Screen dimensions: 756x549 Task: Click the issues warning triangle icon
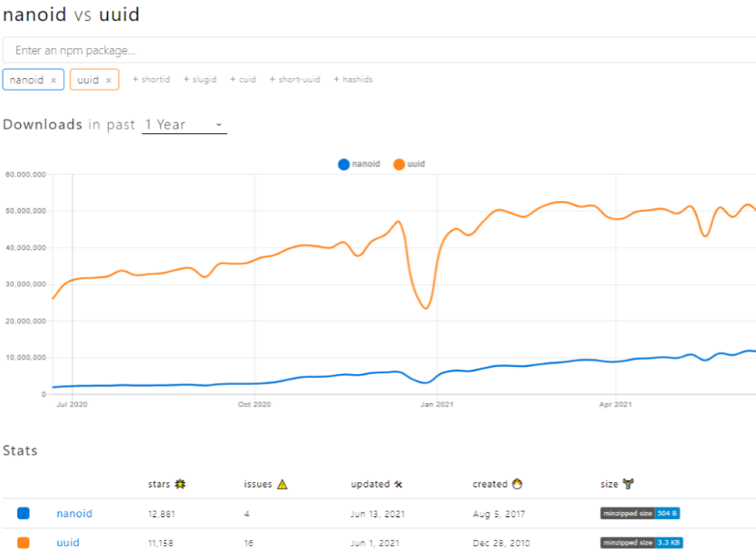282,484
